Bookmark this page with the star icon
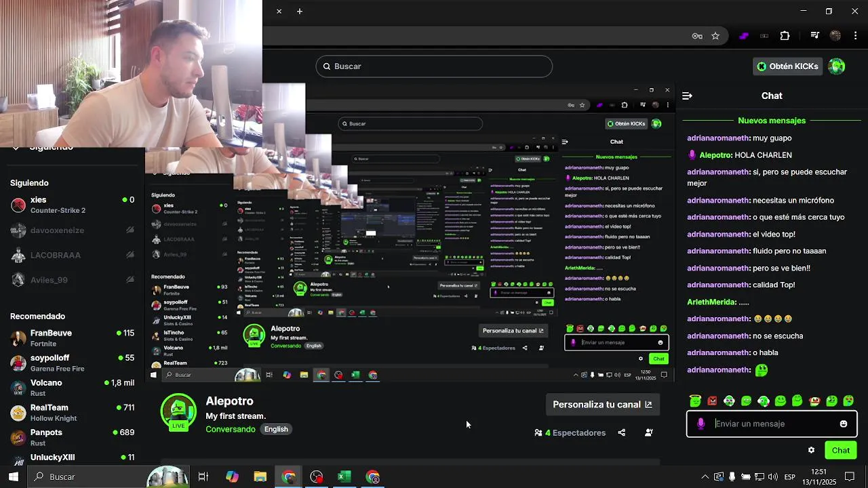Viewport: 868px width, 488px height. tap(715, 36)
